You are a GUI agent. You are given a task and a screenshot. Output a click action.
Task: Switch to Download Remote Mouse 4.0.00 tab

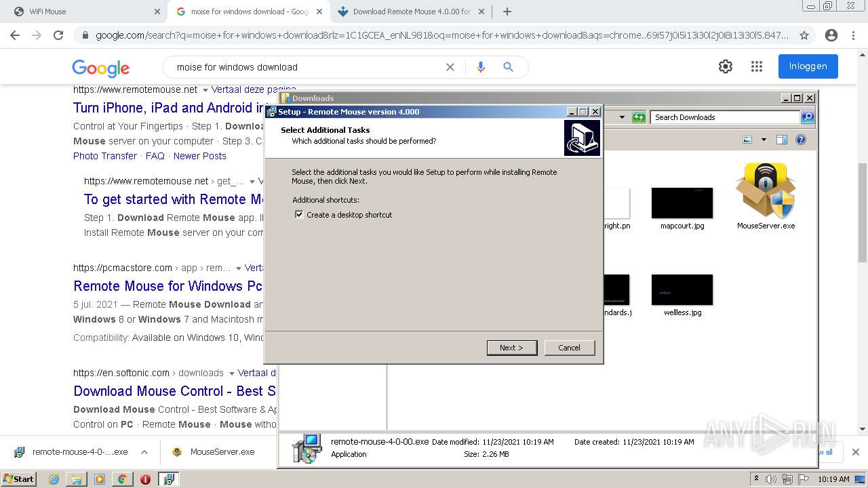click(412, 12)
